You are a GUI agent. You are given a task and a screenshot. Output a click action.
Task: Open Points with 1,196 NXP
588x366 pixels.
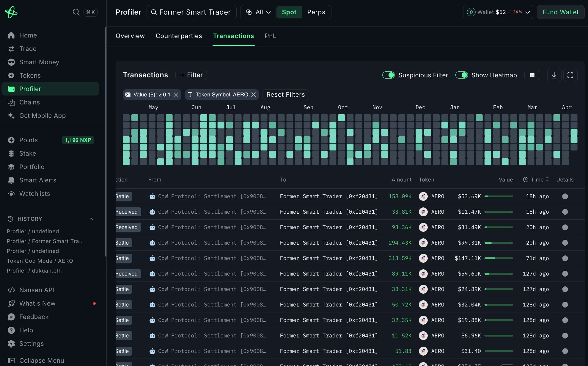51,140
